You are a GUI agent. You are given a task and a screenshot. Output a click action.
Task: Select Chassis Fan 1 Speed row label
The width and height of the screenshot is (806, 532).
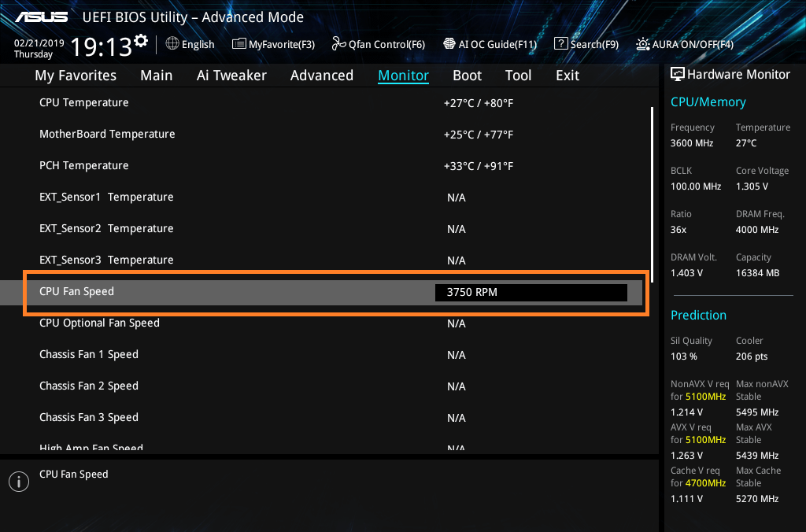(89, 355)
